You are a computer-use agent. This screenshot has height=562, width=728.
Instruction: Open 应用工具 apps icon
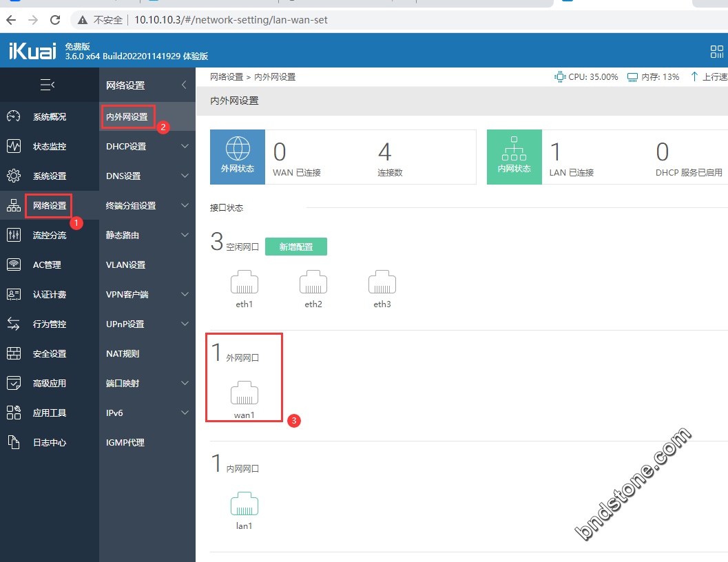14,413
